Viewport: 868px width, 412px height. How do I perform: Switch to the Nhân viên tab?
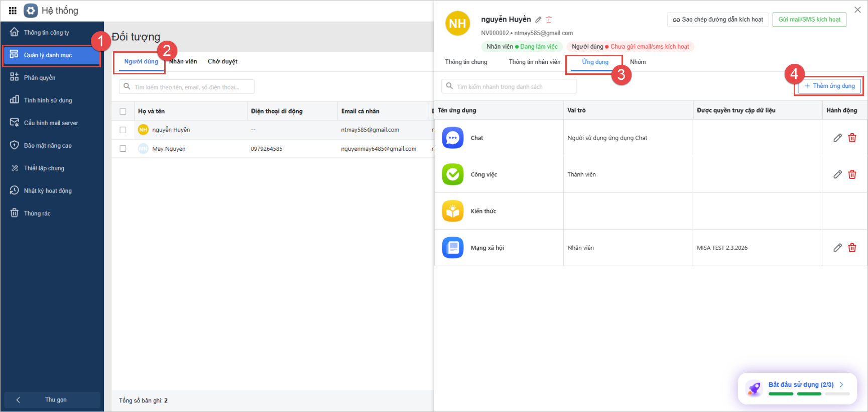point(183,61)
